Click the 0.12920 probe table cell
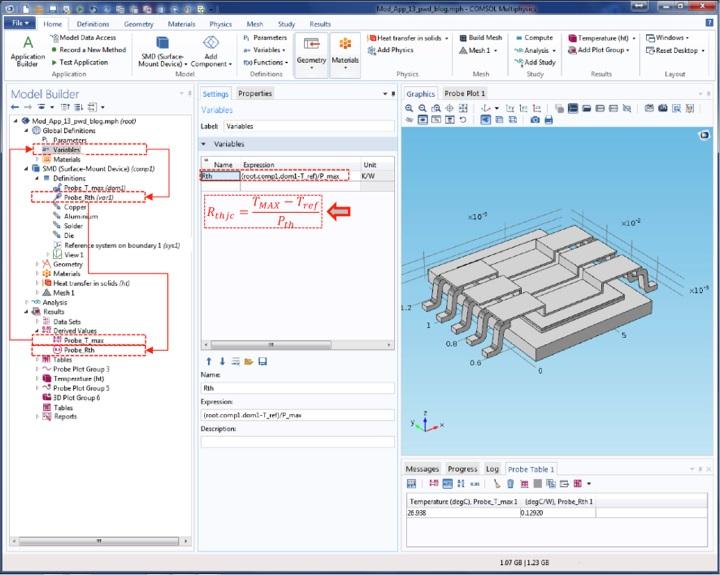The image size is (720, 575). coord(557,513)
